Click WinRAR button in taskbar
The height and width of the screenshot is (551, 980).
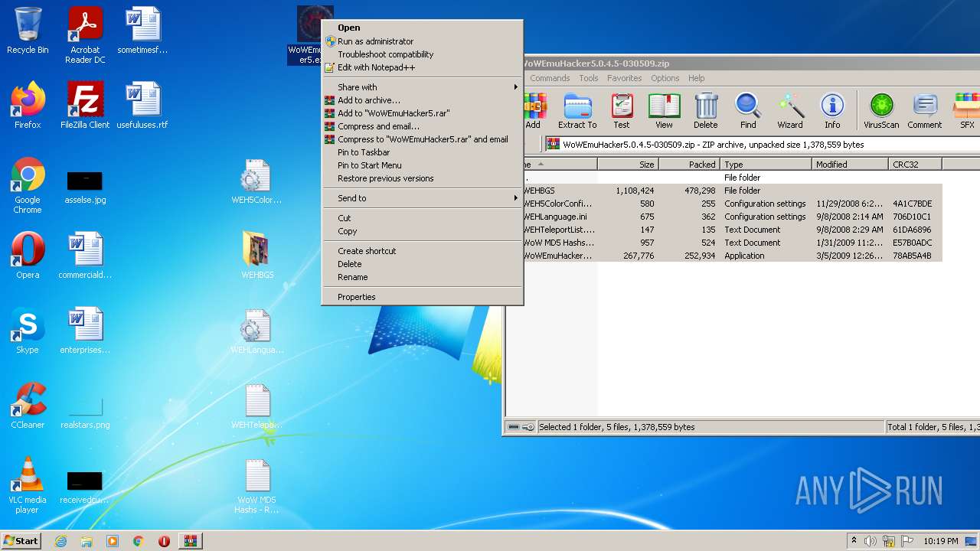click(190, 541)
